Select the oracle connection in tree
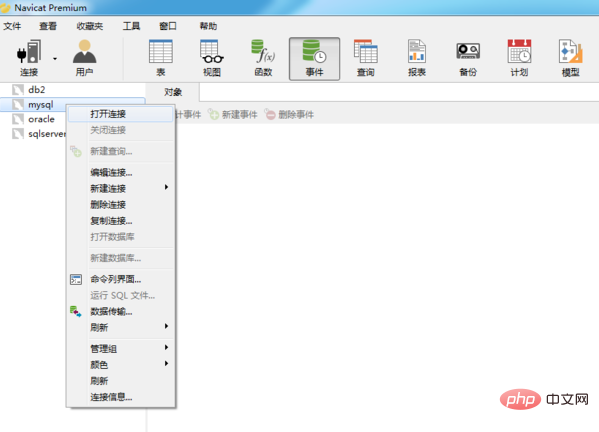599x432 pixels. pyautogui.click(x=41, y=119)
